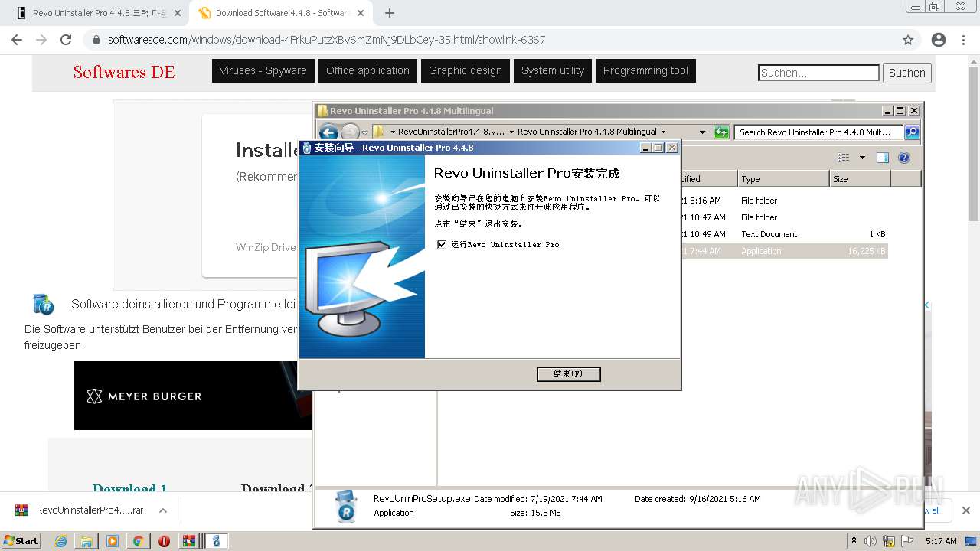The height and width of the screenshot is (551, 980).
Task: Open a new browser tab
Action: click(x=390, y=13)
